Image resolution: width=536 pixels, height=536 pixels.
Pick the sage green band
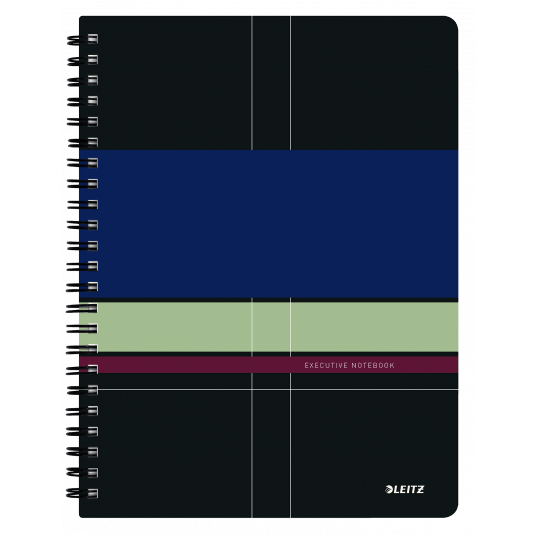[269, 327]
